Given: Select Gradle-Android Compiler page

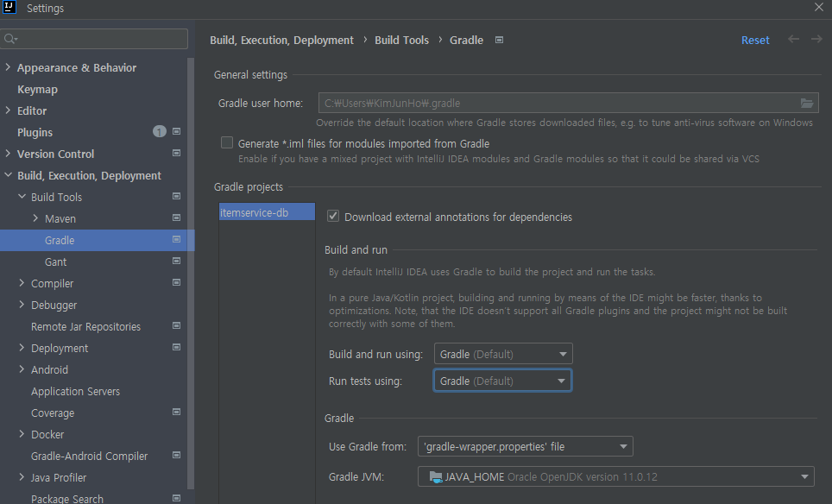Looking at the screenshot, I should [89, 456].
